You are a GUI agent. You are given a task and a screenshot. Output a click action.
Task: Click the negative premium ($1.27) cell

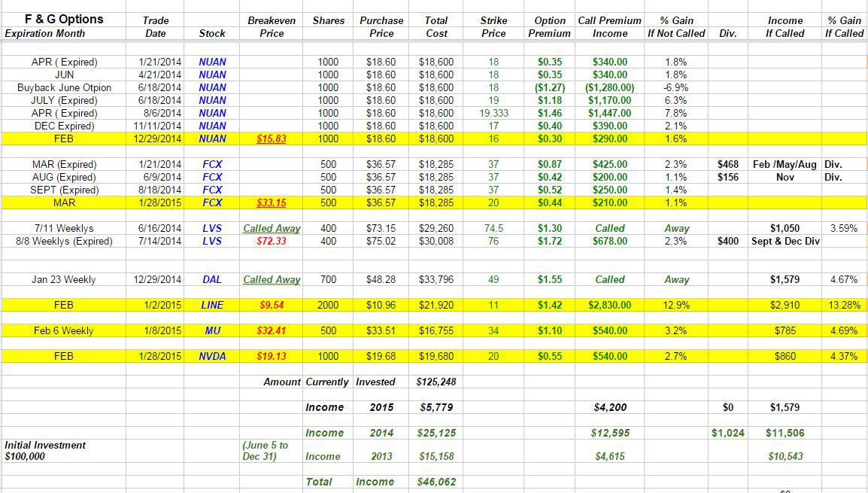(550, 87)
